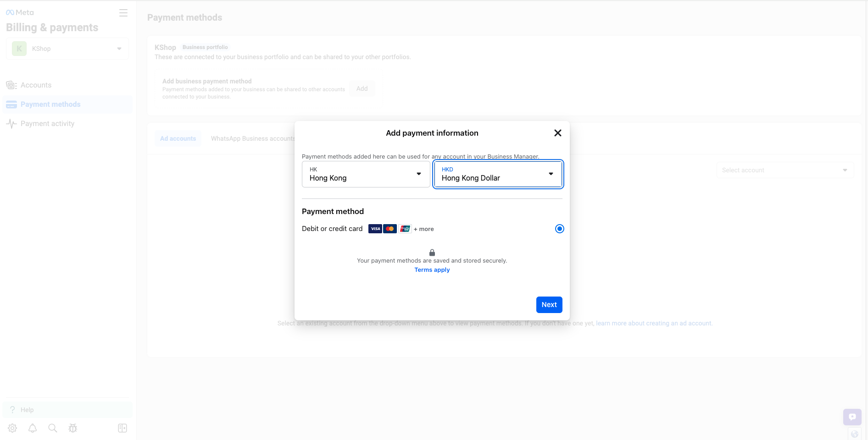
Task: Click the Mastercard logo
Action: [x=390, y=229]
